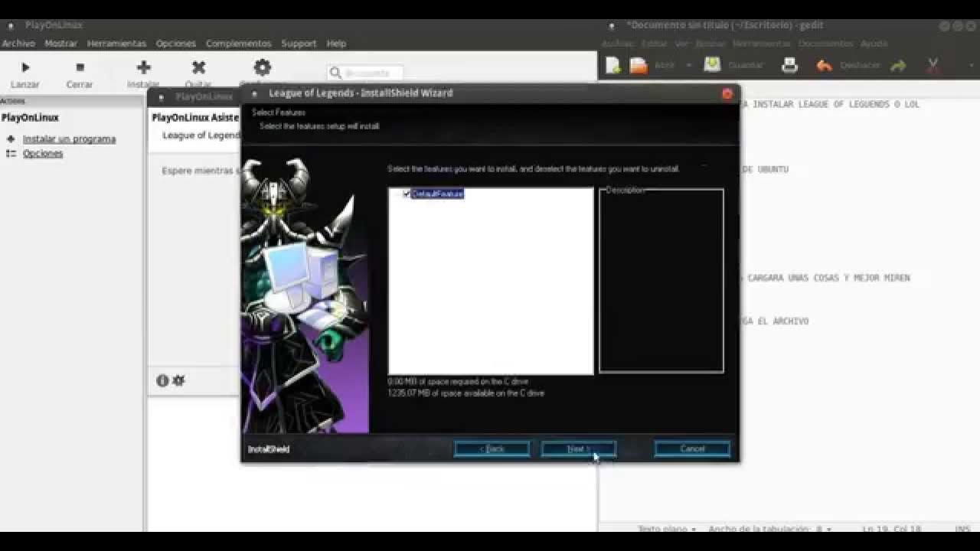This screenshot has height=551, width=980.
Task: Click the Deshacer undo arrow in gedit
Action: point(824,66)
